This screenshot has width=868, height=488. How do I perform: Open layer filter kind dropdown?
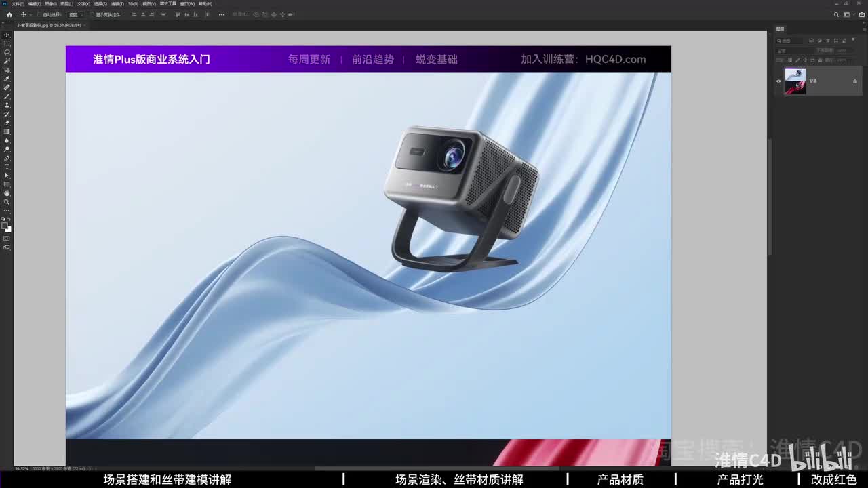pos(789,41)
